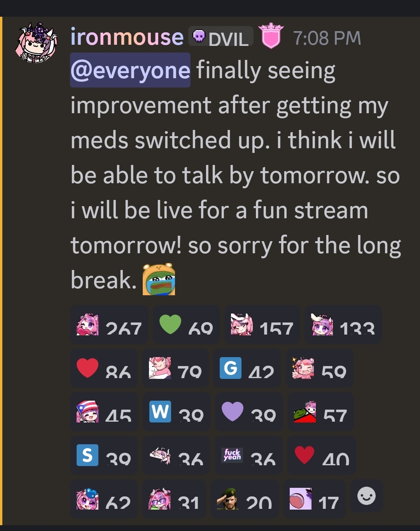Add the letter W reaction
The image size is (420, 531).
(177, 412)
